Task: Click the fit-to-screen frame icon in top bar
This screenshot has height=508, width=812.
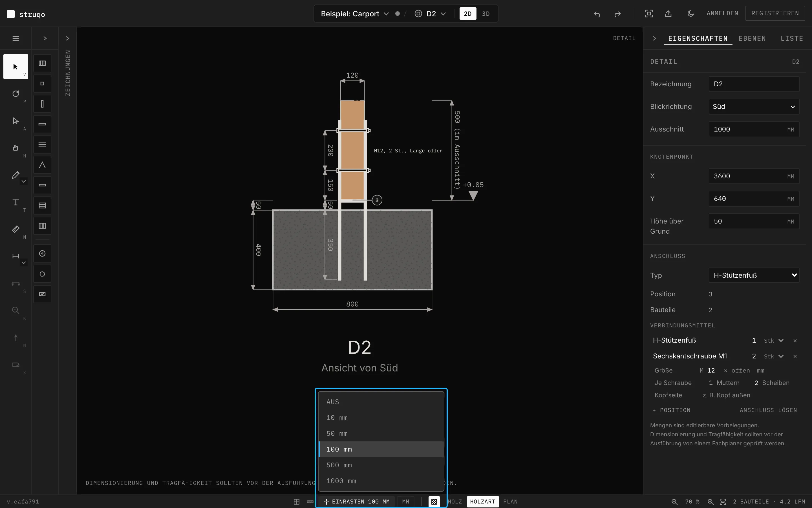Action: click(649, 14)
